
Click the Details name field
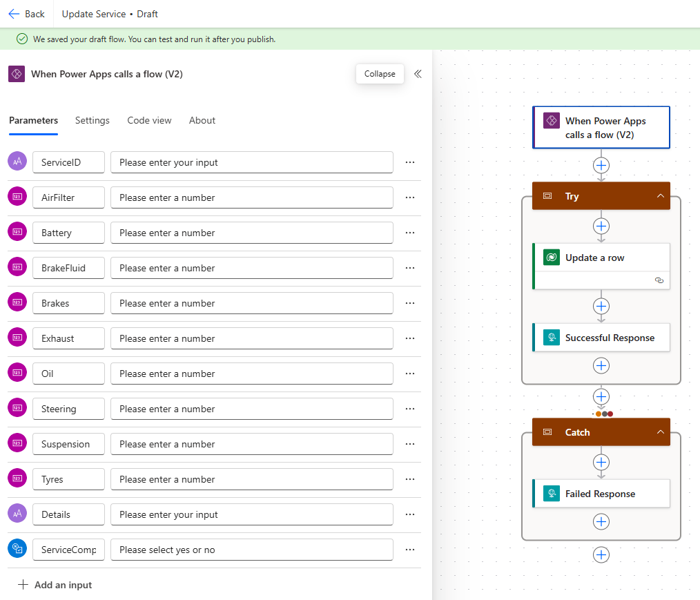(x=68, y=514)
